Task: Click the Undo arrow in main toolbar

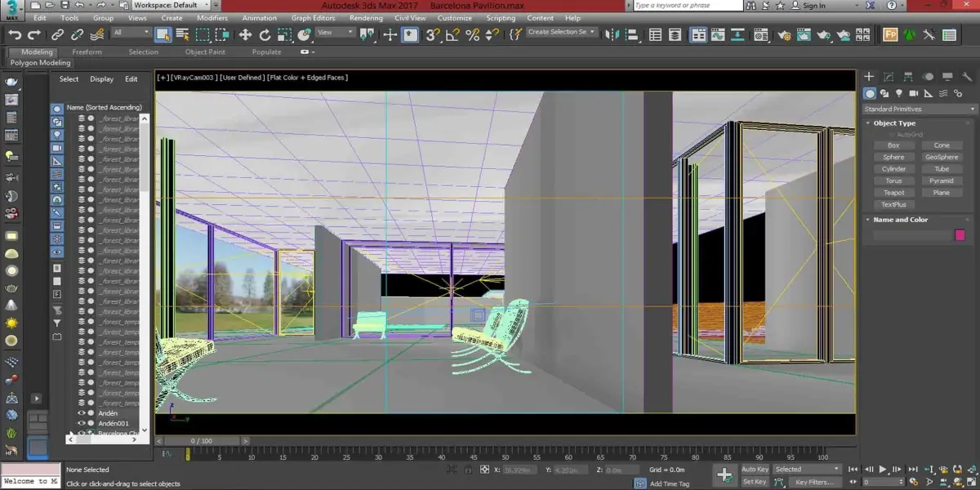Action: 15,34
